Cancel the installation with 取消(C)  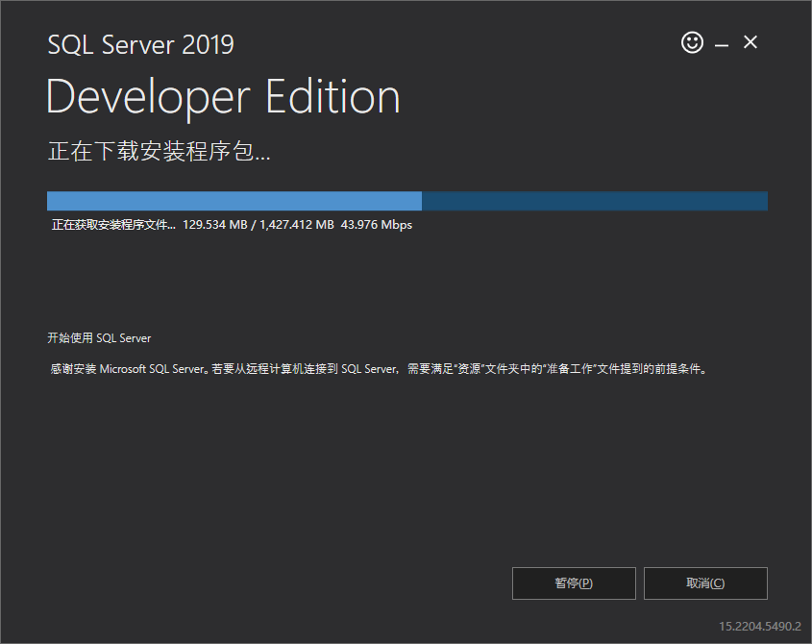[x=705, y=583]
